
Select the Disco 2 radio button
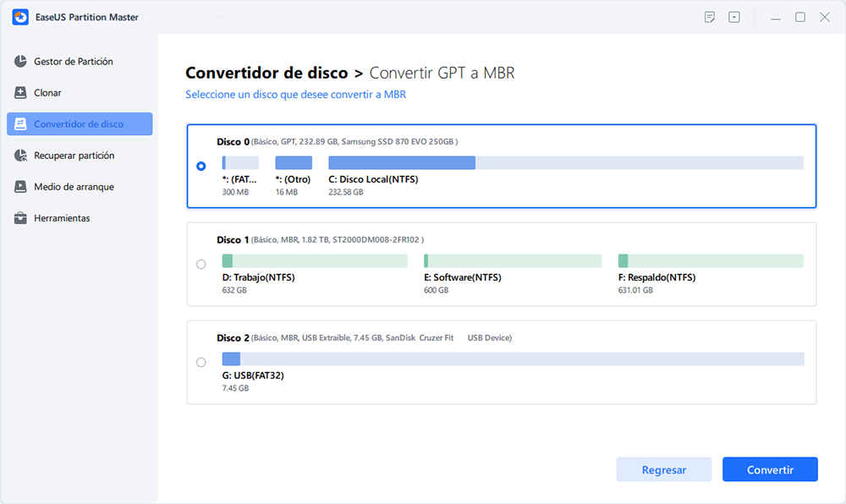tap(201, 362)
